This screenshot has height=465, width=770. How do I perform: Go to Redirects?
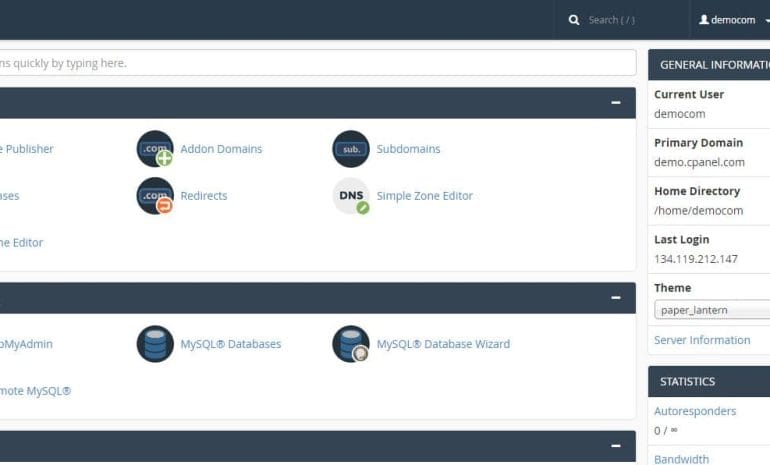[x=204, y=195]
